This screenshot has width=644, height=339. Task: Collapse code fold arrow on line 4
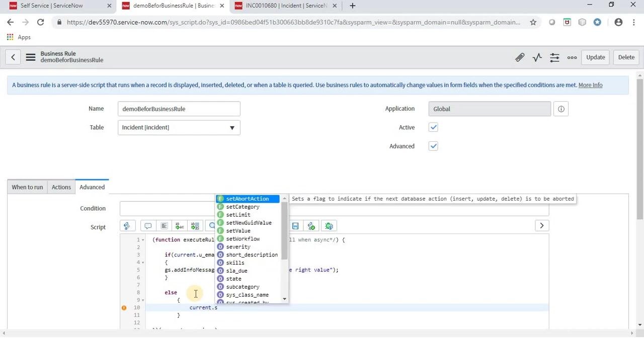point(143,263)
